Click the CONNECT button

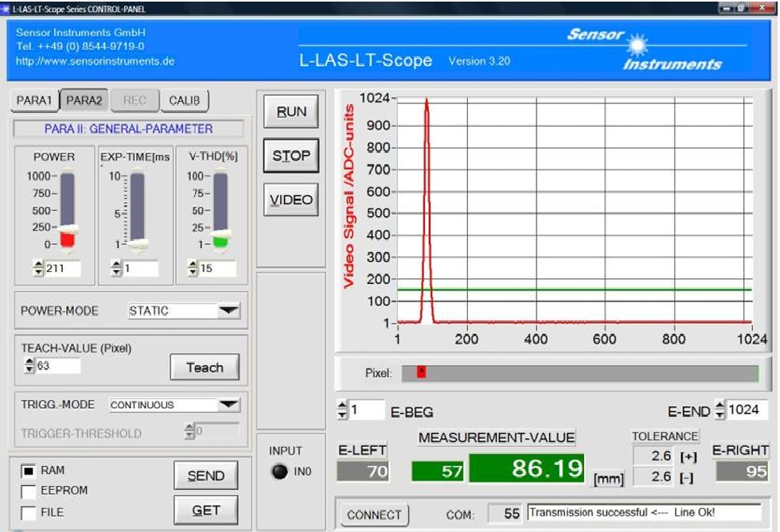(x=374, y=515)
